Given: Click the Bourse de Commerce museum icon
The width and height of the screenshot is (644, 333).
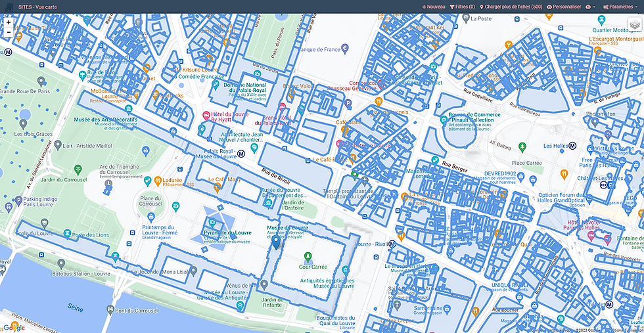Looking at the screenshot, I should pyautogui.click(x=444, y=120).
